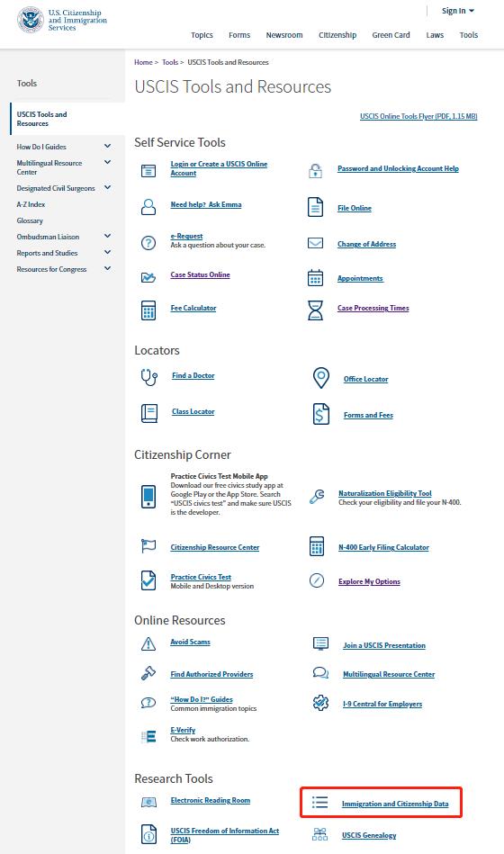Click the USCIS seal logo

point(31,20)
